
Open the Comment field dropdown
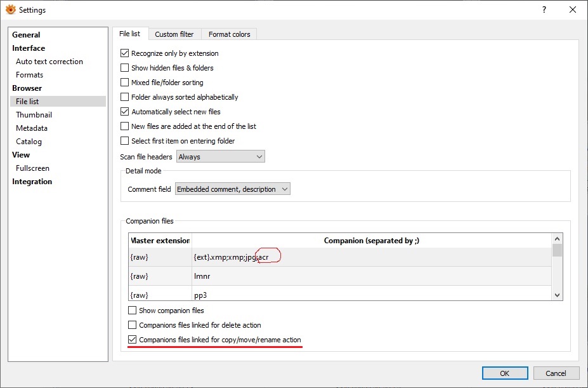tap(232, 189)
